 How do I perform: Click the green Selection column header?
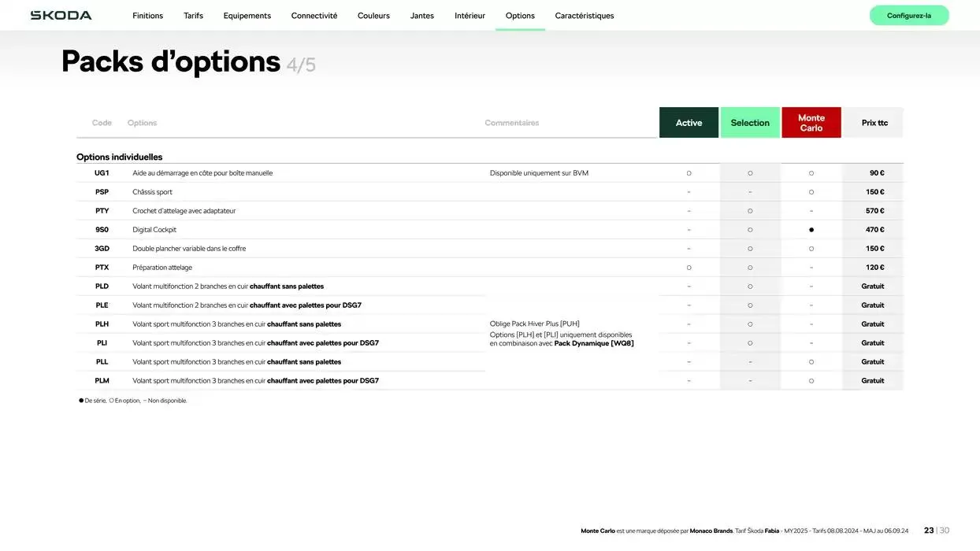(750, 123)
